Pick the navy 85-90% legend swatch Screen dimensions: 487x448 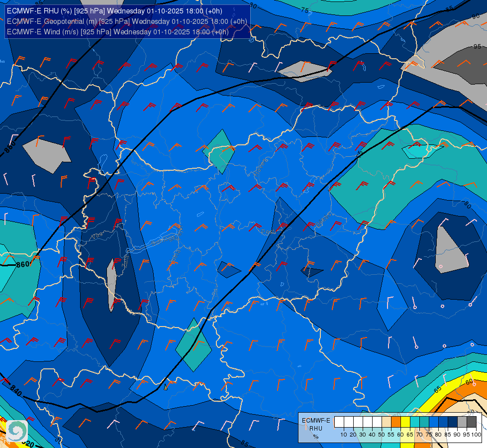pos(453,422)
